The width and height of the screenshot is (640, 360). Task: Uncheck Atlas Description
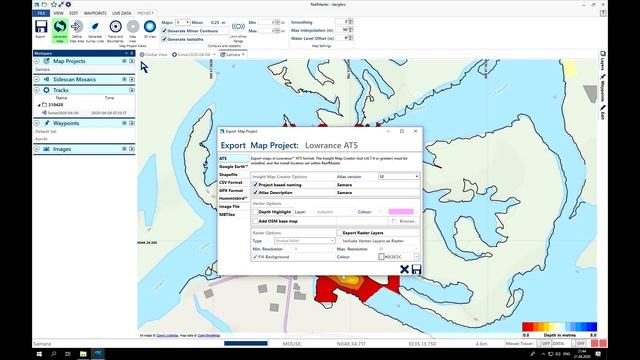coord(256,192)
